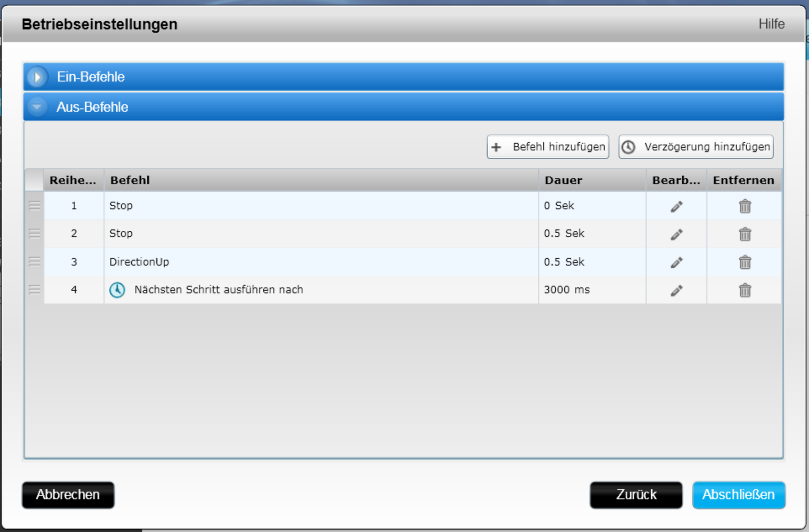
Task: Click pencil edit icon for row 1 Stop
Action: click(676, 206)
